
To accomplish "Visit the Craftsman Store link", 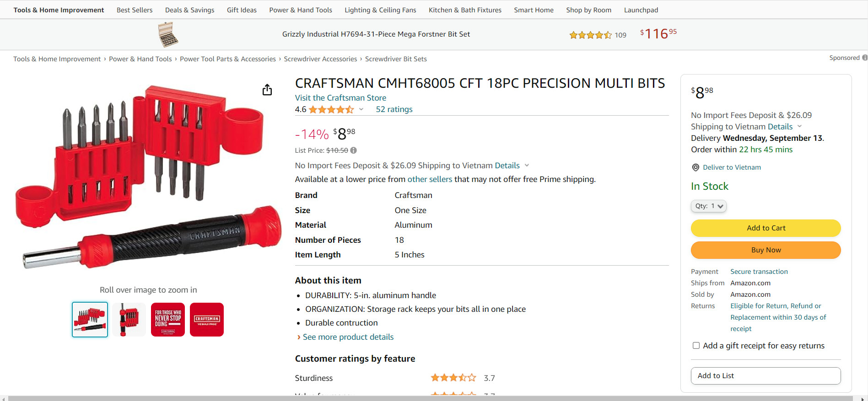I will 340,98.
